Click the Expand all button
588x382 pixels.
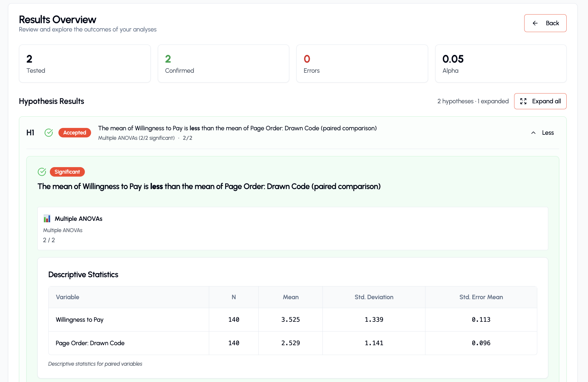pos(540,101)
